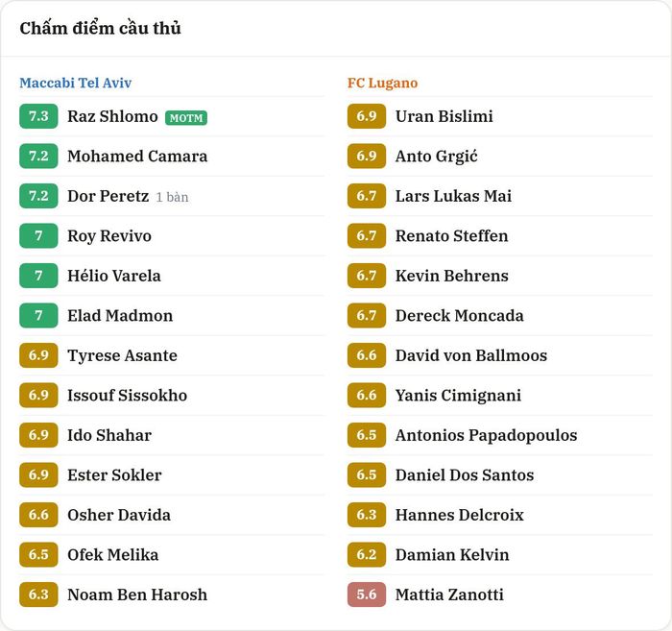This screenshot has width=672, height=631.
Task: Select player Anto Grgić
Action: click(x=436, y=157)
